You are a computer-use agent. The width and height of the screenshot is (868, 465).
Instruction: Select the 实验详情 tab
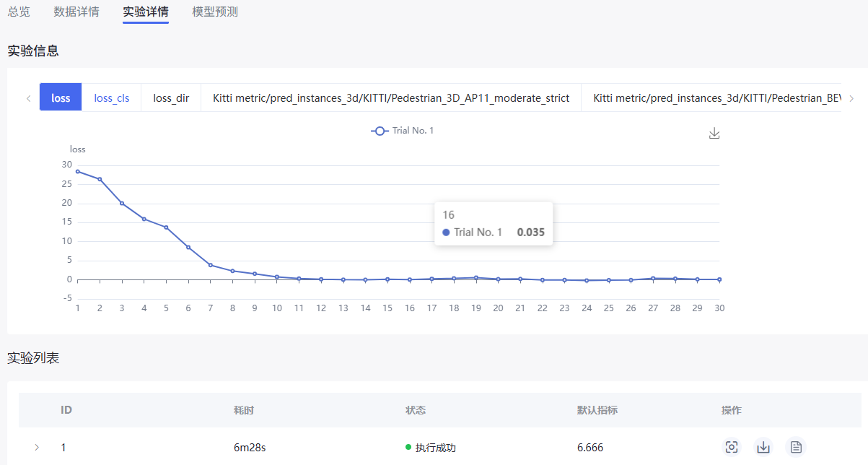point(146,12)
